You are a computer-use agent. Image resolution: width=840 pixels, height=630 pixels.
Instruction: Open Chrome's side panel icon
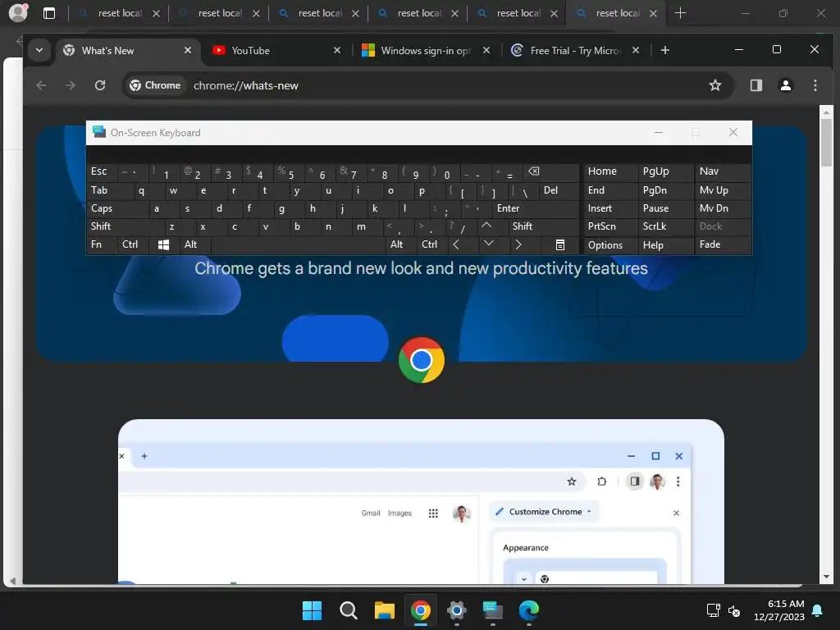point(756,85)
